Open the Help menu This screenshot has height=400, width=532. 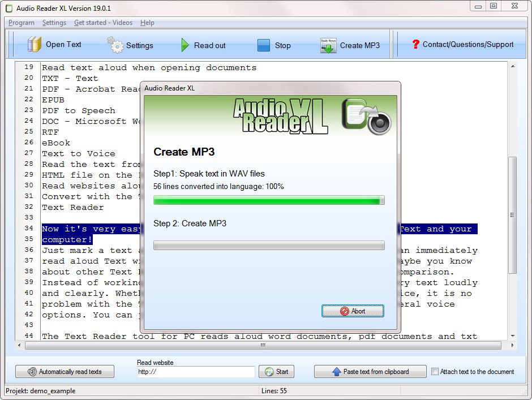click(147, 23)
